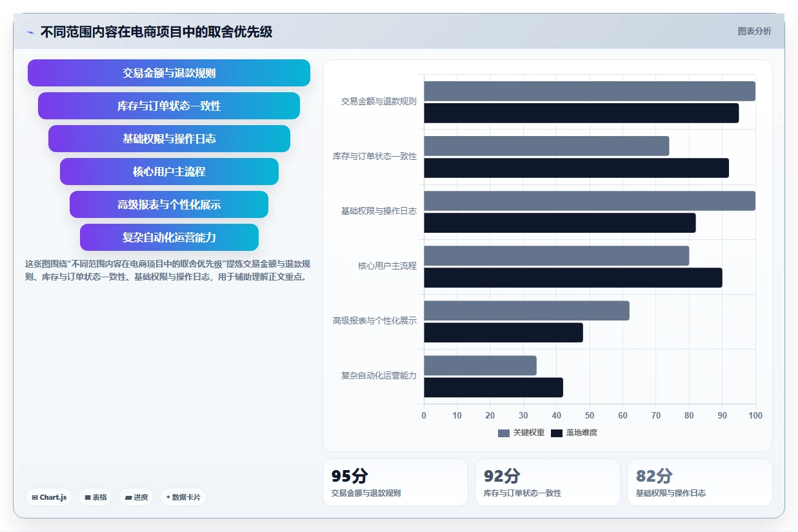This screenshot has height=532, width=798.
Task: Select the 高级报表与个性化展示 funnel stage
Action: pyautogui.click(x=169, y=204)
